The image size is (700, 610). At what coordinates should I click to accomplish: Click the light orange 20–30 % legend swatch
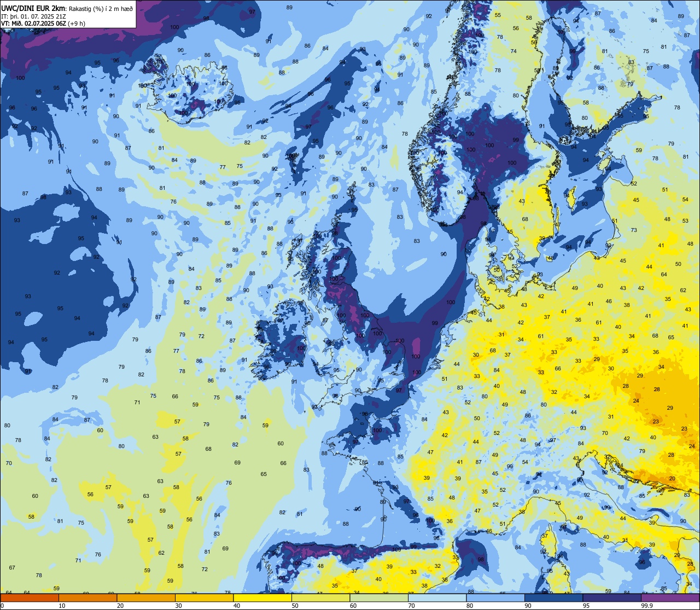coord(146,598)
